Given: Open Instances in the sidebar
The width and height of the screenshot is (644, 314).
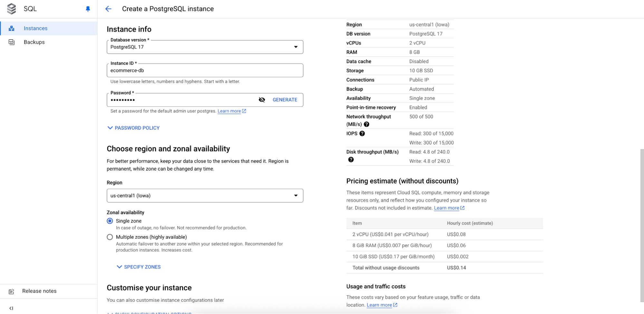Looking at the screenshot, I should point(49,28).
